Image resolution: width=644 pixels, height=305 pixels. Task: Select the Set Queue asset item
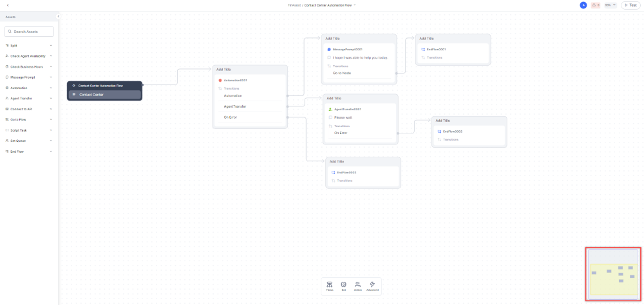pos(18,141)
